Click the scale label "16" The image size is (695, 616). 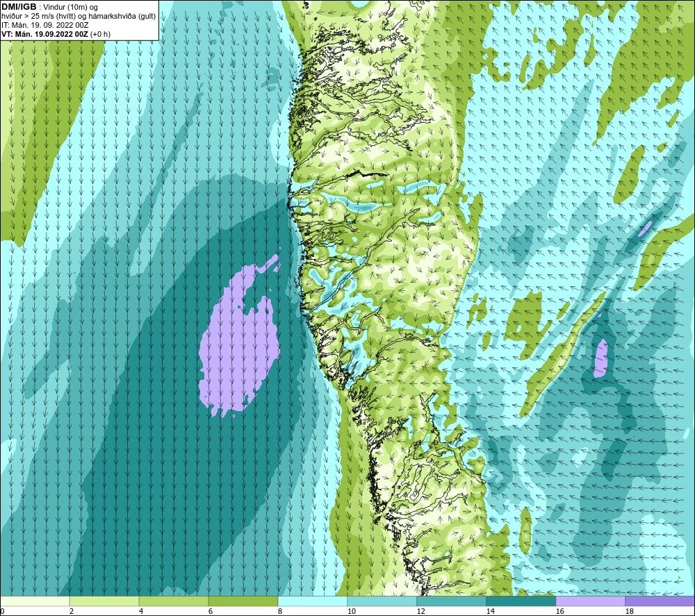(559, 611)
